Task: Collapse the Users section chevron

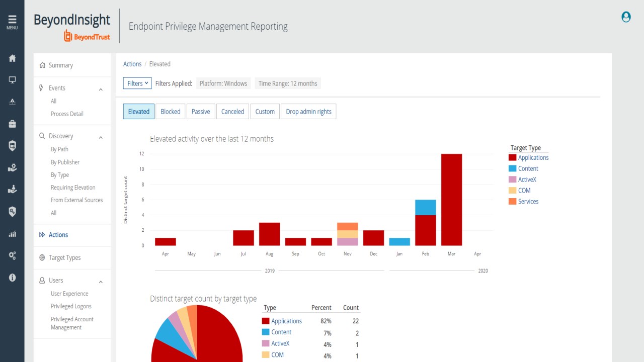Action: tap(101, 282)
